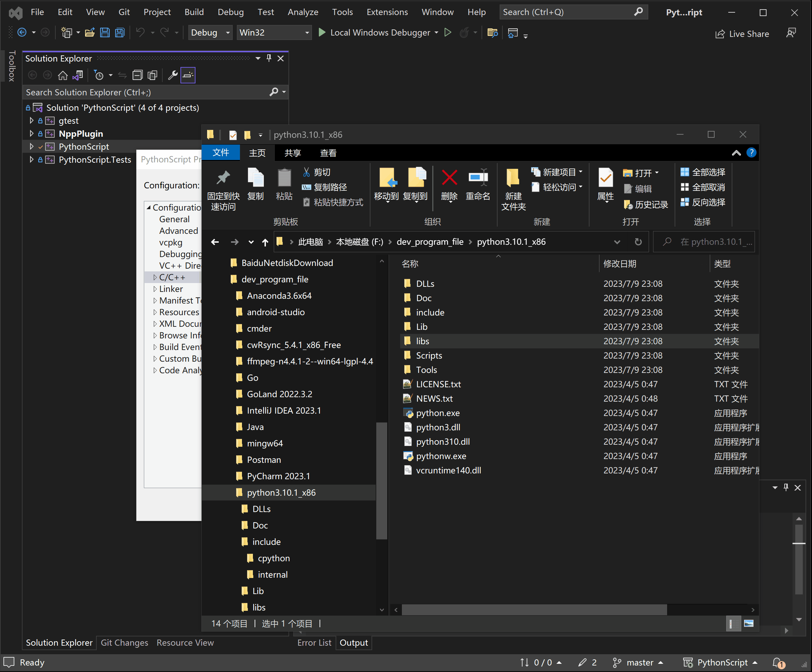812x672 pixels.
Task: Open the Analyze menu
Action: click(x=303, y=12)
